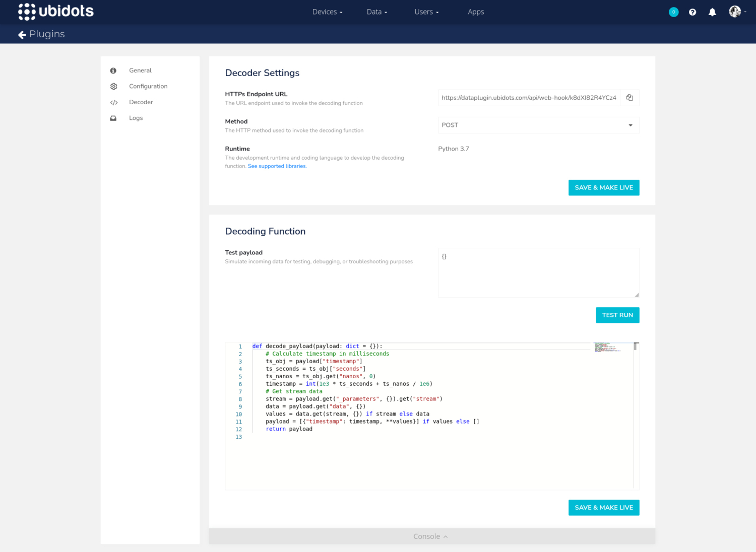Click the back arrow beside Plugins
Image resolution: width=756 pixels, height=552 pixels.
[x=22, y=35]
